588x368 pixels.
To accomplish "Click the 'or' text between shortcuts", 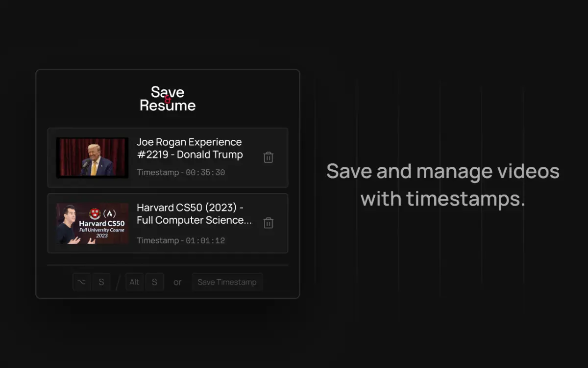I will point(177,282).
